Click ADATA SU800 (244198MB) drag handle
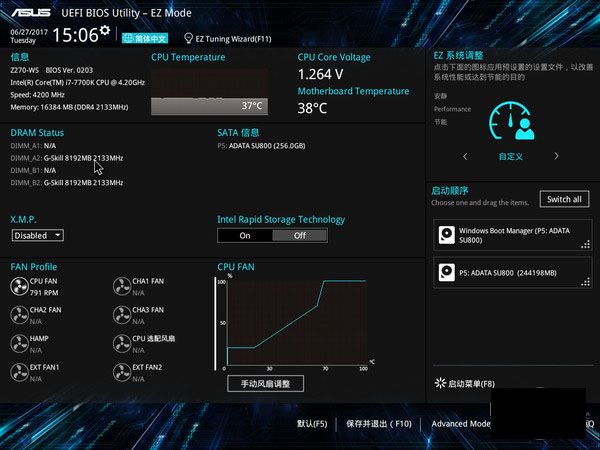The image size is (600, 450). (x=585, y=282)
